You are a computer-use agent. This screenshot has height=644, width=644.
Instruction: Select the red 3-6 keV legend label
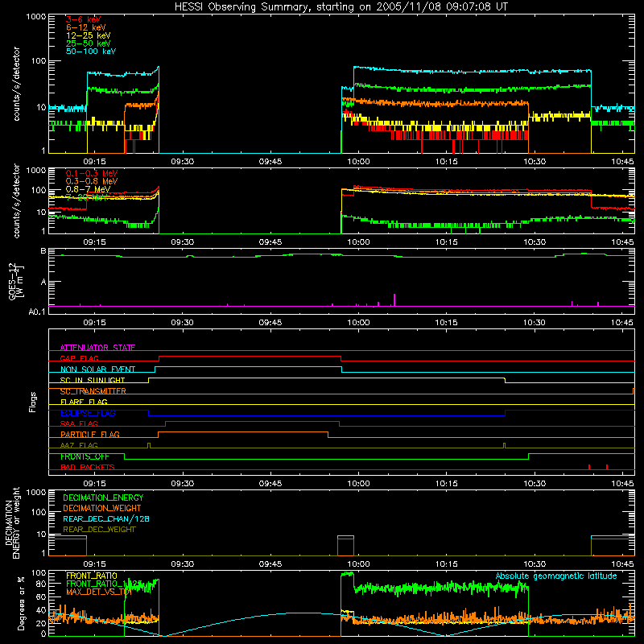(83, 19)
